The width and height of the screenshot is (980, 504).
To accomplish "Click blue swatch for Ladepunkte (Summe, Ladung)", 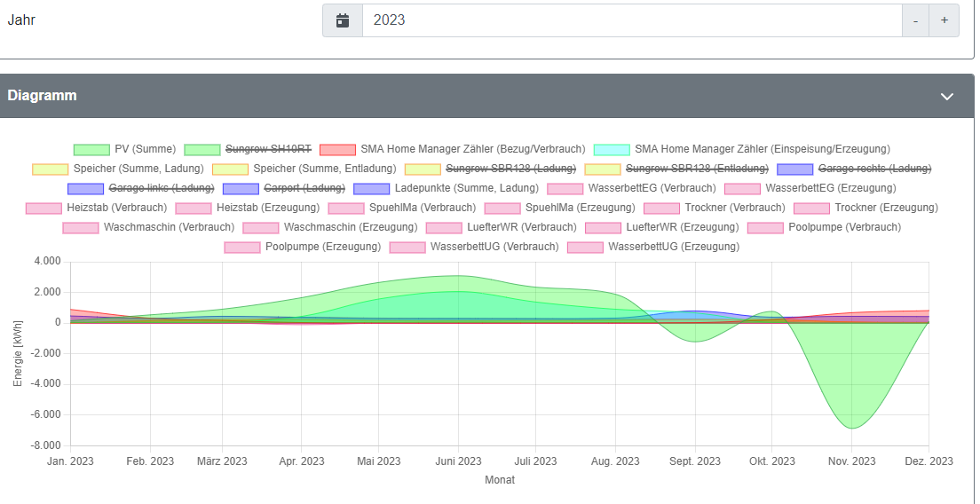I will tap(371, 188).
